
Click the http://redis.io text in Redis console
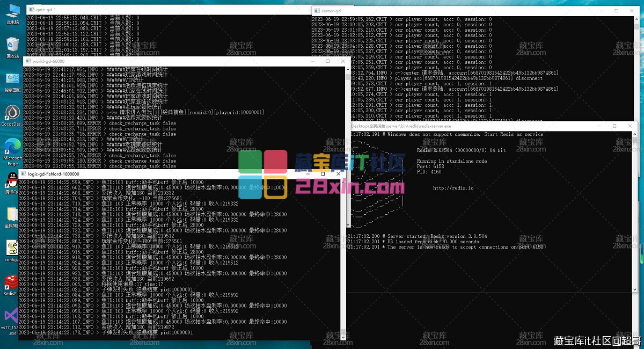point(453,188)
